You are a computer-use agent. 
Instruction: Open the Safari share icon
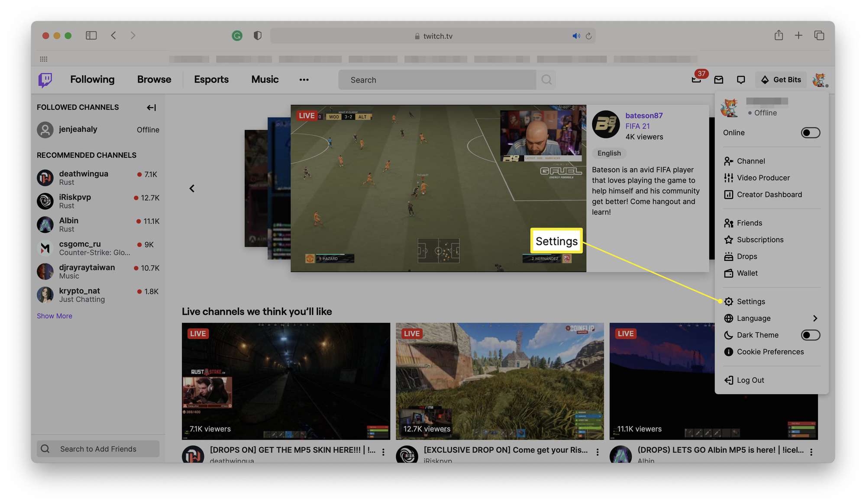pos(779,35)
